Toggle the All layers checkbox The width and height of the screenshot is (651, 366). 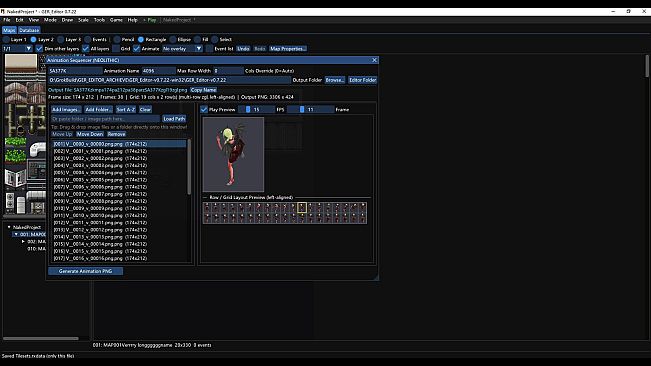tap(86, 49)
